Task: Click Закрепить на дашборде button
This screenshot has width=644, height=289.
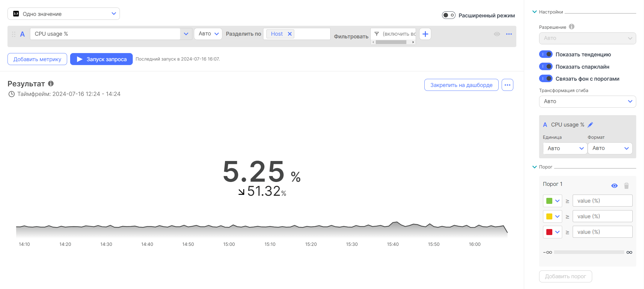Action: 461,85
